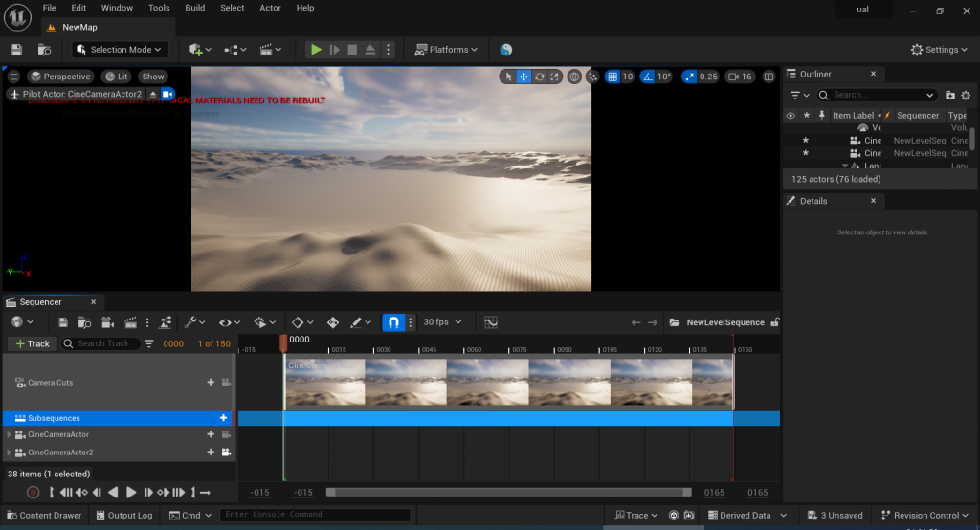Click the Sequencer timeline horizontal scrollbar
980x530 pixels.
[508, 493]
